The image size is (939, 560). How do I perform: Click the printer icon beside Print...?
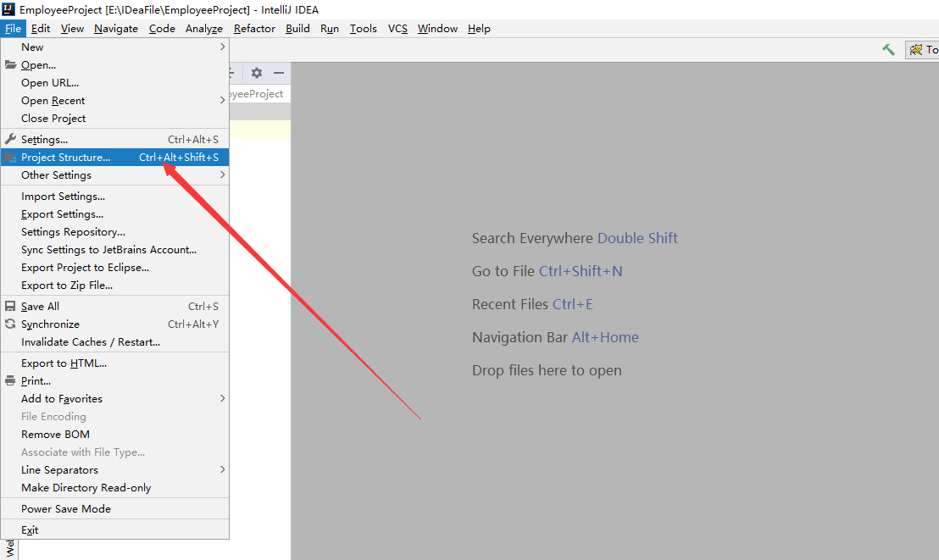coord(10,381)
